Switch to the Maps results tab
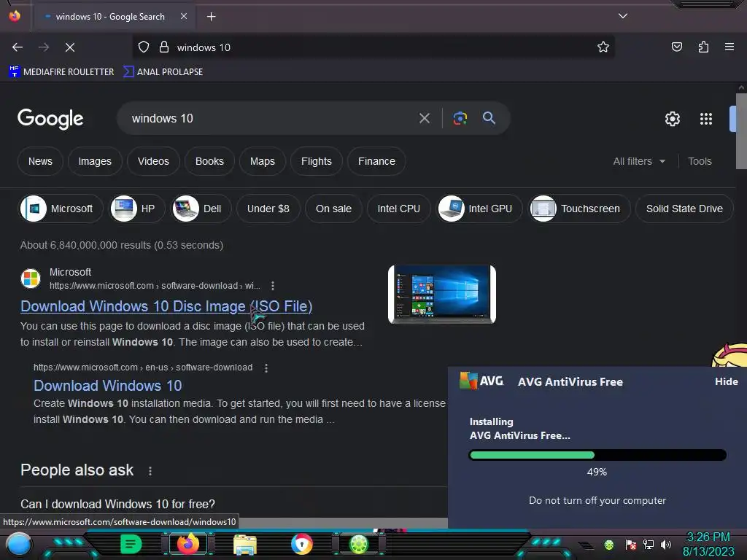This screenshot has height=560, width=747. 263,161
